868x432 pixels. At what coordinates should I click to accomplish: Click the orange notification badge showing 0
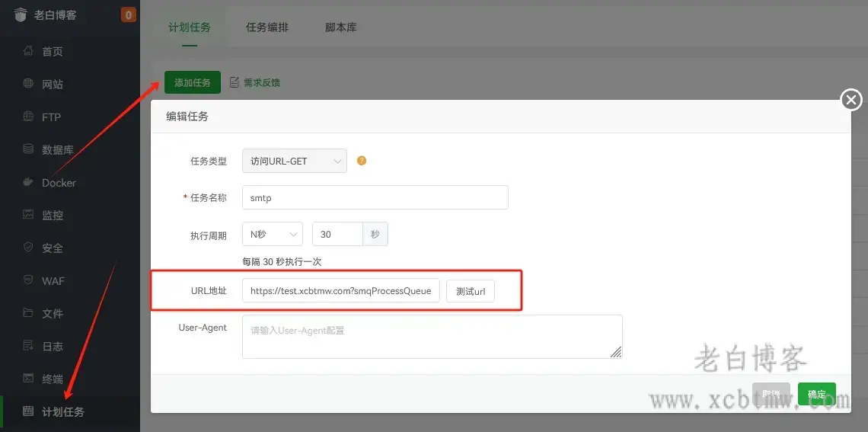[129, 15]
